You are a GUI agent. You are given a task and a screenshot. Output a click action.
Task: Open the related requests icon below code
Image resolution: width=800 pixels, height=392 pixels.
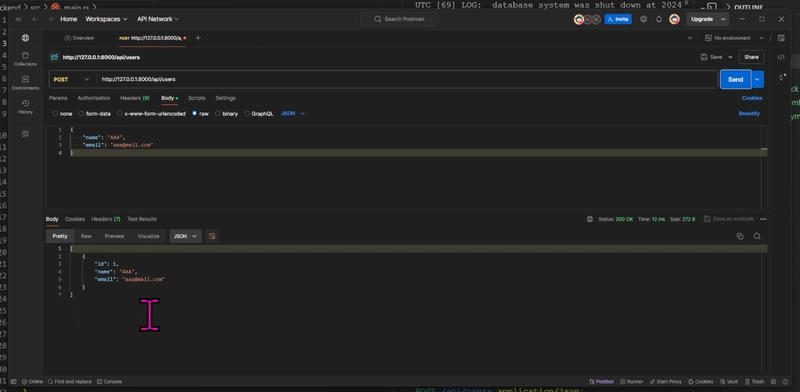tap(782, 77)
